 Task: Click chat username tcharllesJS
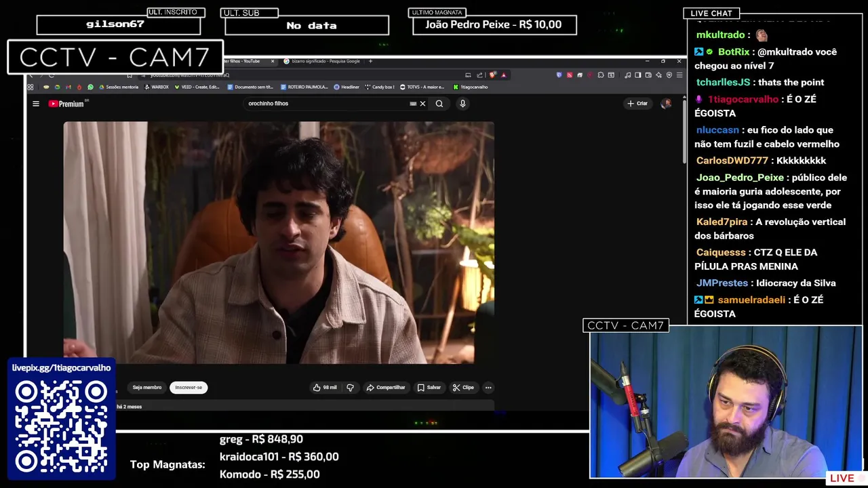723,82
